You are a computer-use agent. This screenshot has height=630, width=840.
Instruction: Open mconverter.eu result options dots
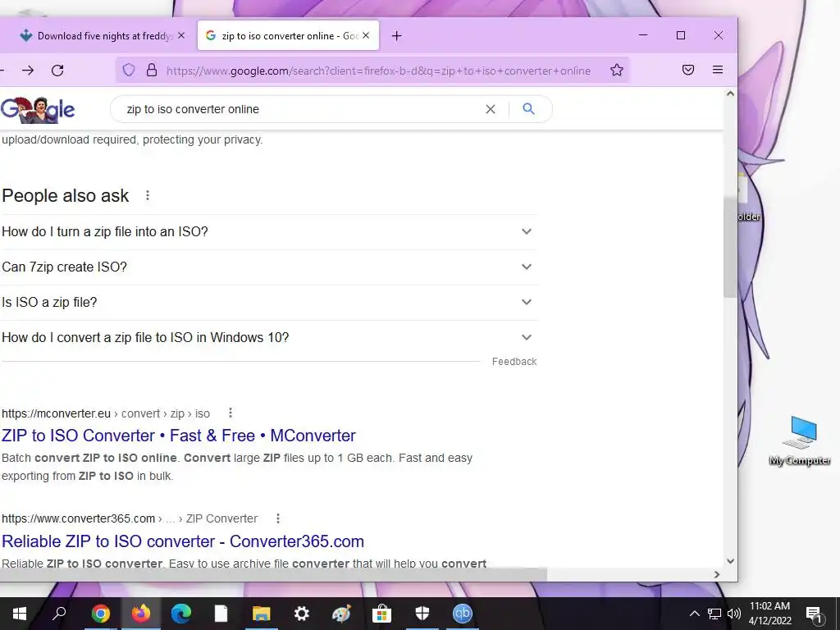(x=231, y=413)
